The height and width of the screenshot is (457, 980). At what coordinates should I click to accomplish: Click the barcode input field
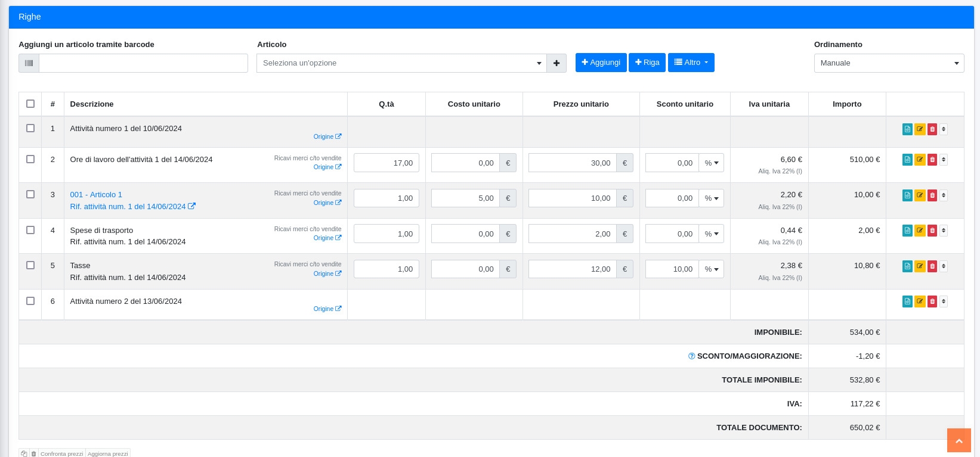pyautogui.click(x=143, y=63)
